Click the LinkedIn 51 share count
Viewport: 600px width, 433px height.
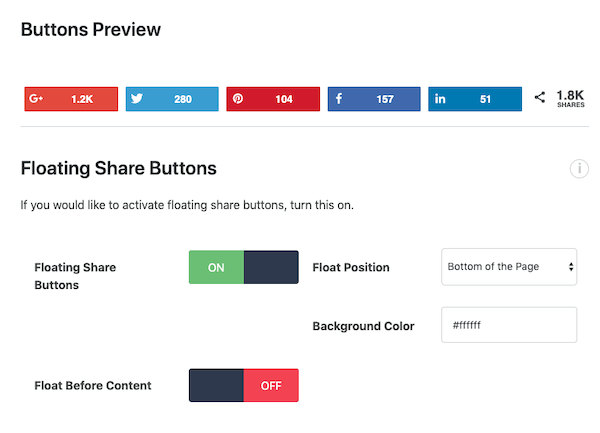[x=485, y=99]
